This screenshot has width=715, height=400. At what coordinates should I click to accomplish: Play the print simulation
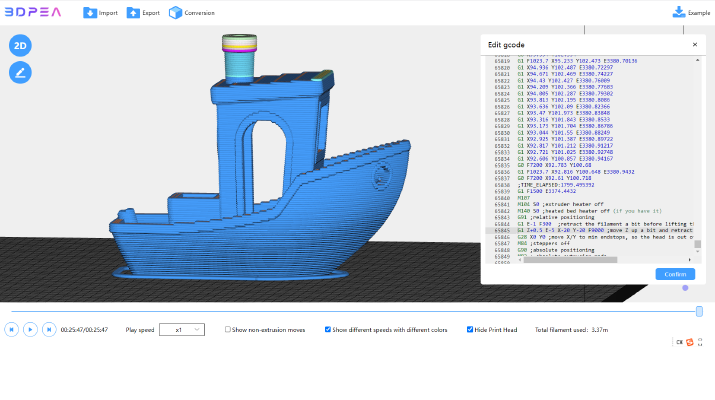click(30, 329)
